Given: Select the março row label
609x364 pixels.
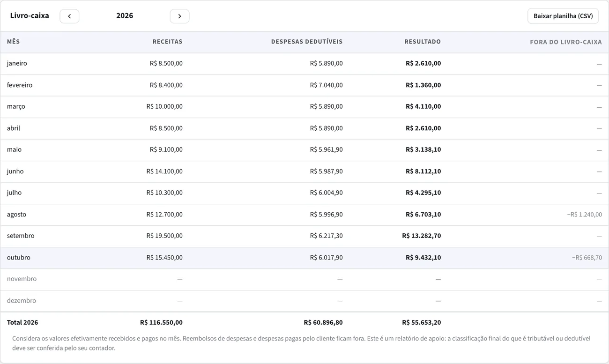Looking at the screenshot, I should [16, 107].
